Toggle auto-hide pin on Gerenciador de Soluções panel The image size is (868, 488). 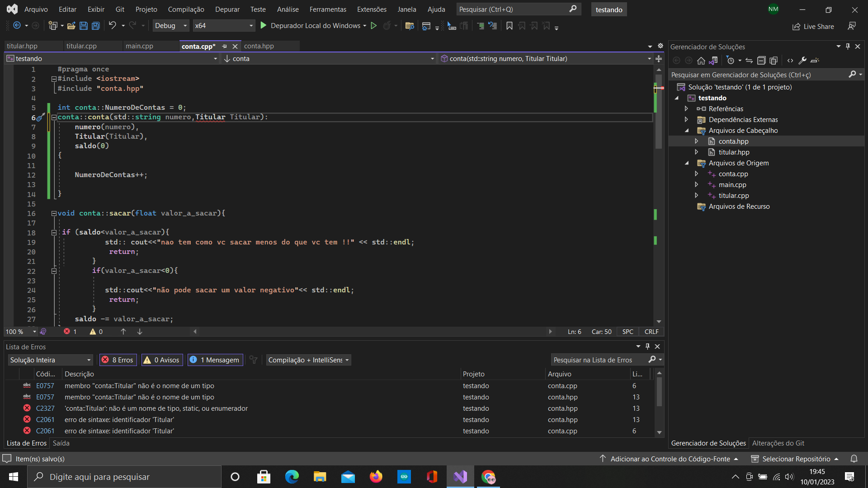pyautogui.click(x=848, y=47)
